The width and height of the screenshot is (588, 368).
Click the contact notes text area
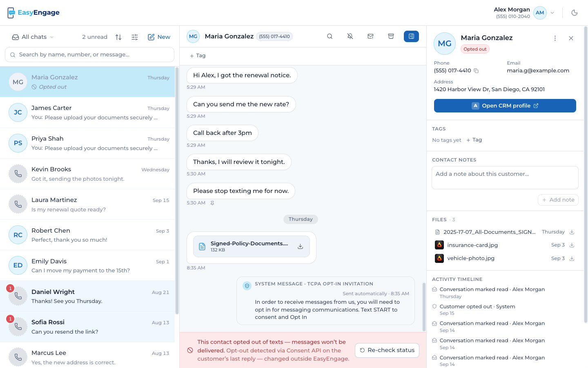tap(505, 177)
